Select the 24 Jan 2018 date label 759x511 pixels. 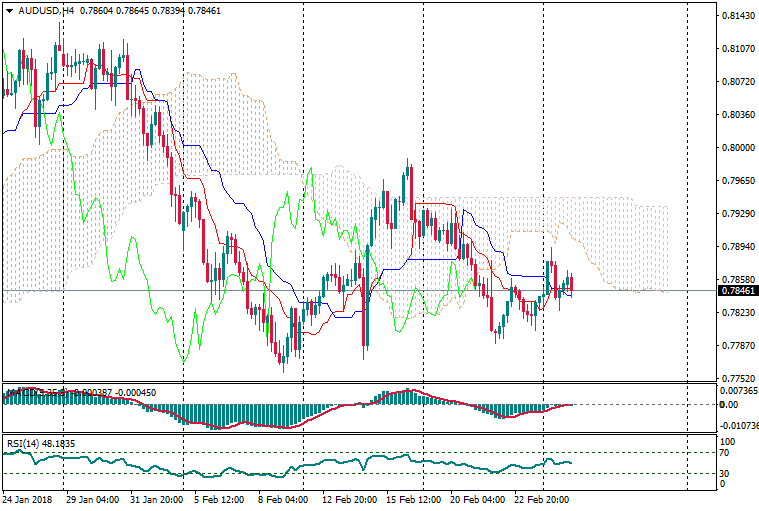click(x=27, y=498)
